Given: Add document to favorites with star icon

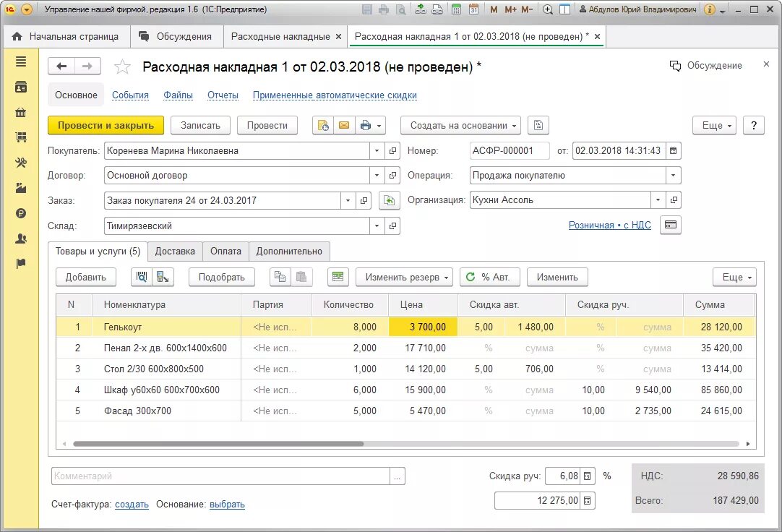Looking at the screenshot, I should [122, 66].
